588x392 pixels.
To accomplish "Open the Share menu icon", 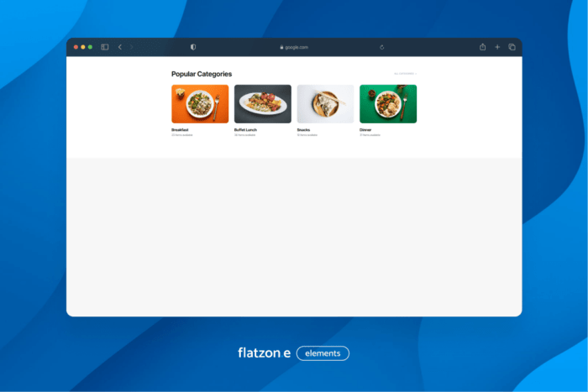I will [x=483, y=47].
